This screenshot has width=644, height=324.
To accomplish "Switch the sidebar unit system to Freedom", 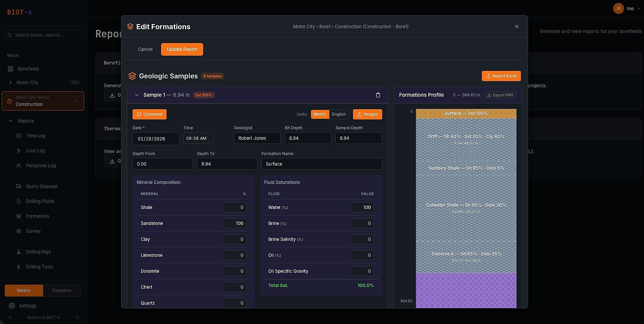I will pyautogui.click(x=62, y=290).
